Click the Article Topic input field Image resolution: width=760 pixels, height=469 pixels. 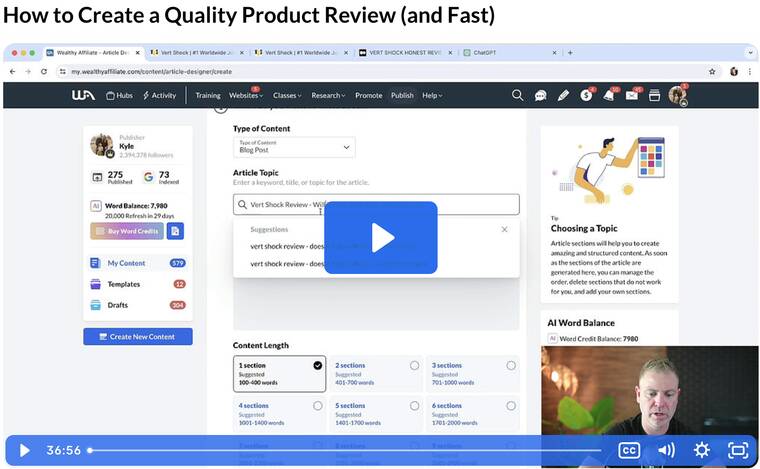(x=376, y=204)
